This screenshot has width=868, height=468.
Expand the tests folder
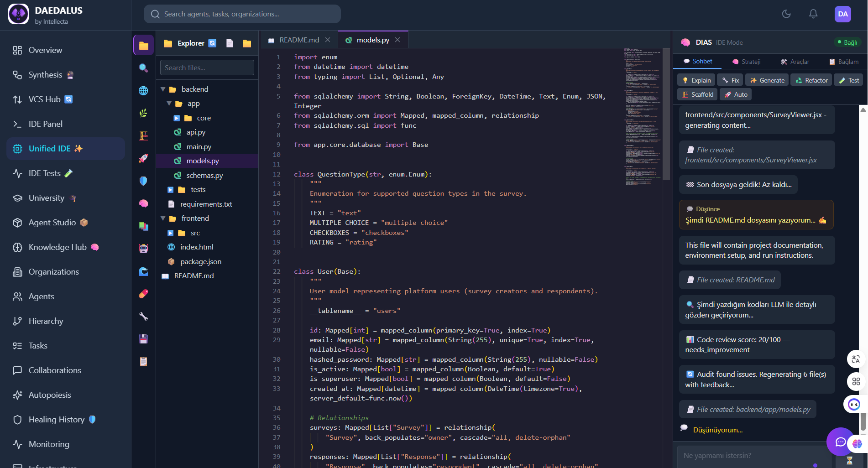pos(170,190)
